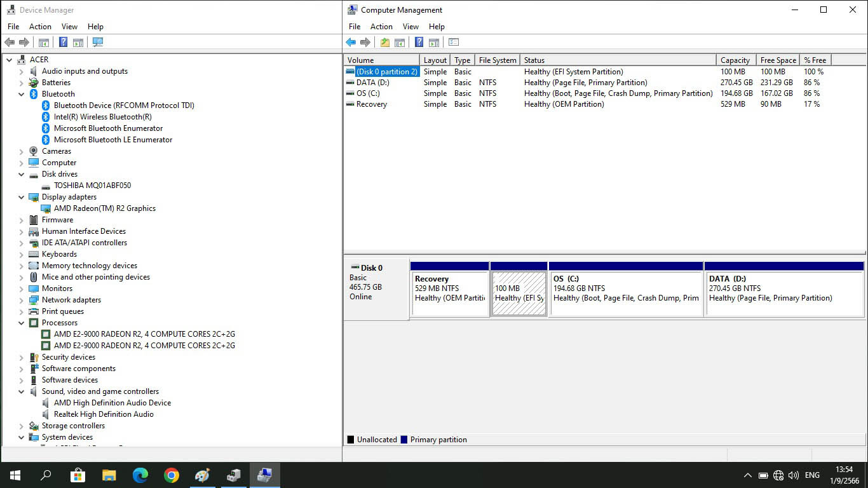
Task: Sort by Free Space column header
Action: (778, 60)
